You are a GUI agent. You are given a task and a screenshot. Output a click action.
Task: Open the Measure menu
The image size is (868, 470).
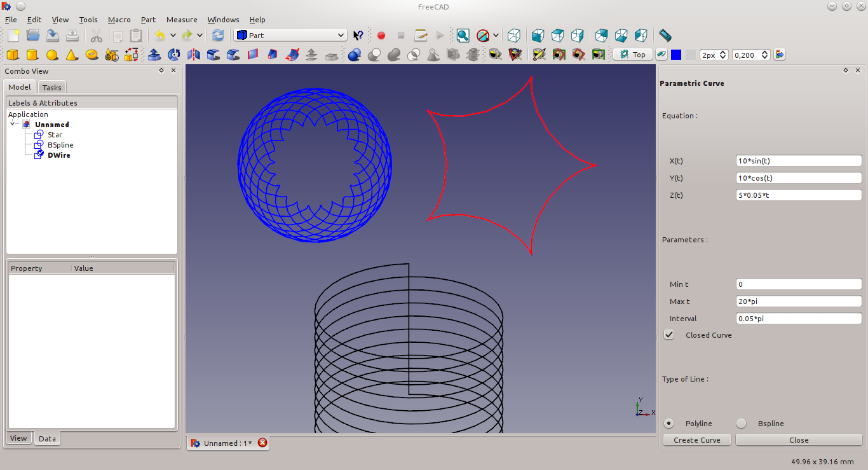pos(182,20)
